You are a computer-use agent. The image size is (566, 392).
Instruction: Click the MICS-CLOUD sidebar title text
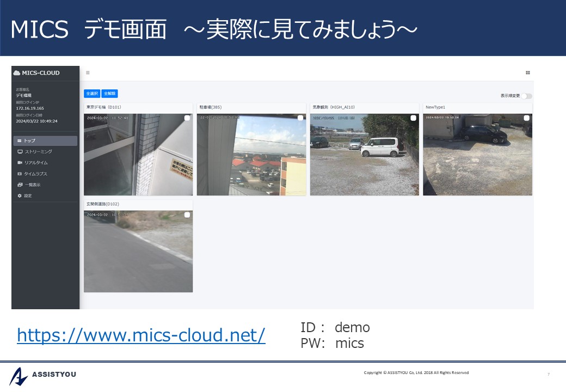coord(41,73)
